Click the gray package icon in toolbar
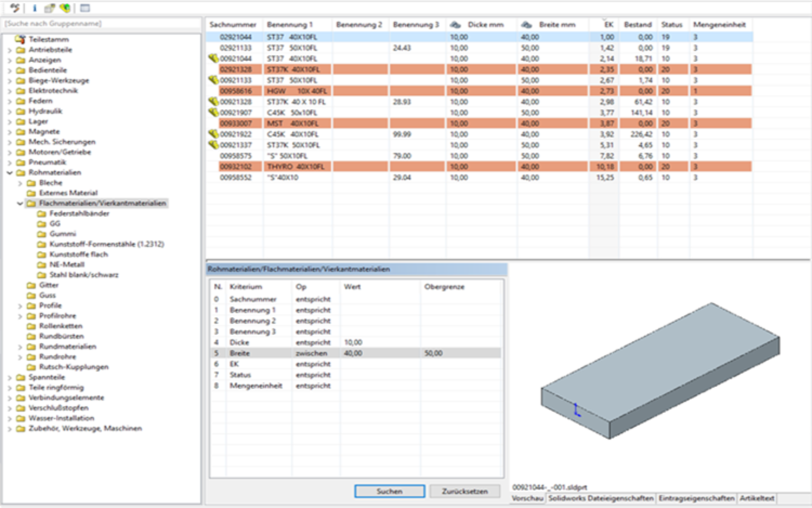This screenshot has width=812, height=508. coord(49,8)
